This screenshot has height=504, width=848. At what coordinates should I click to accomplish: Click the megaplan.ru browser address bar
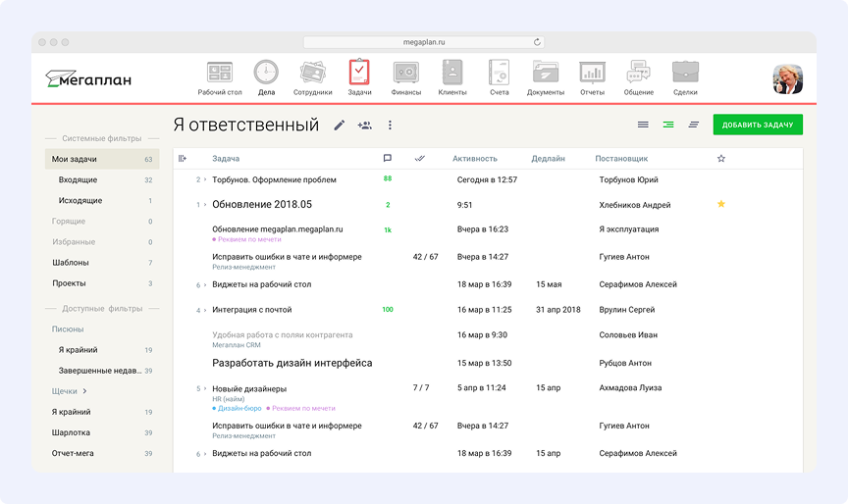coord(423,42)
